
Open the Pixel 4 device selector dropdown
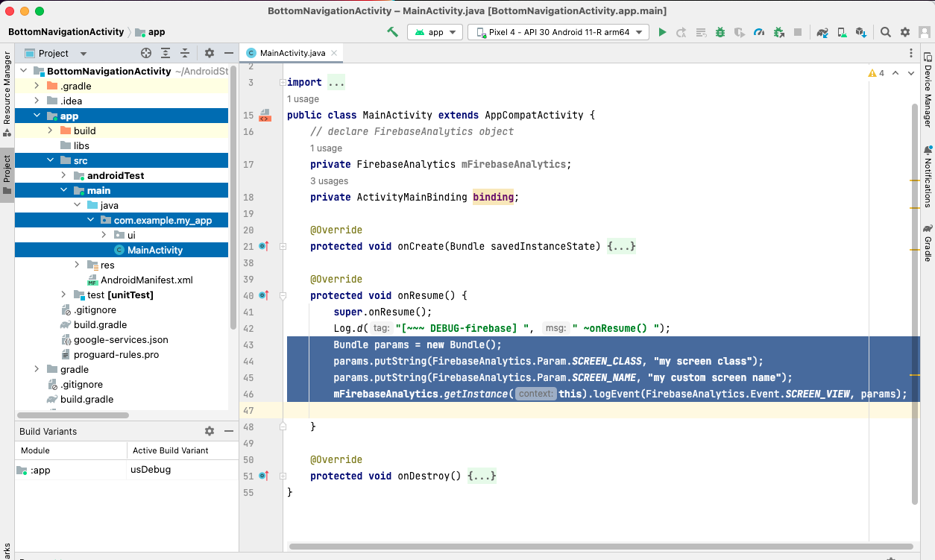(558, 32)
